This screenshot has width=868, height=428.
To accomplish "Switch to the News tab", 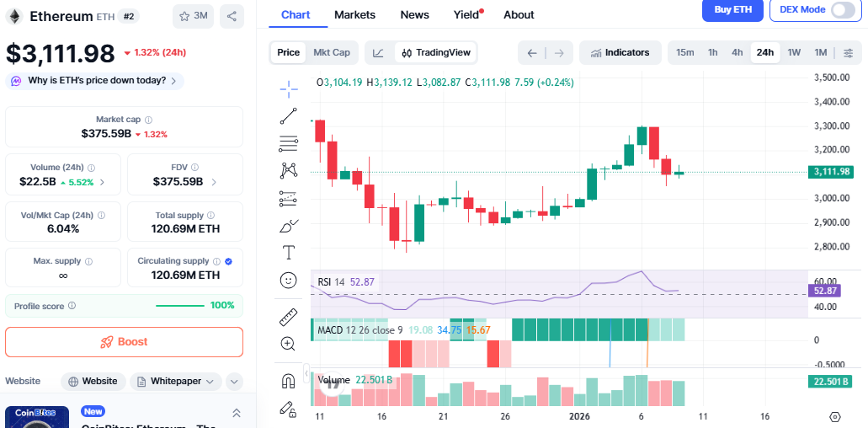I will tap(414, 14).
